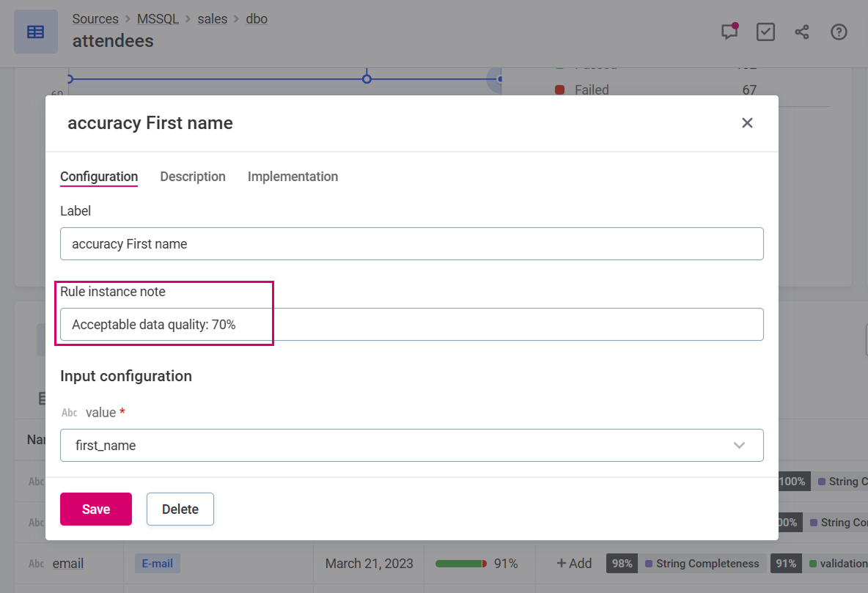
Task: Click the table catalog icon in header
Action: click(35, 32)
